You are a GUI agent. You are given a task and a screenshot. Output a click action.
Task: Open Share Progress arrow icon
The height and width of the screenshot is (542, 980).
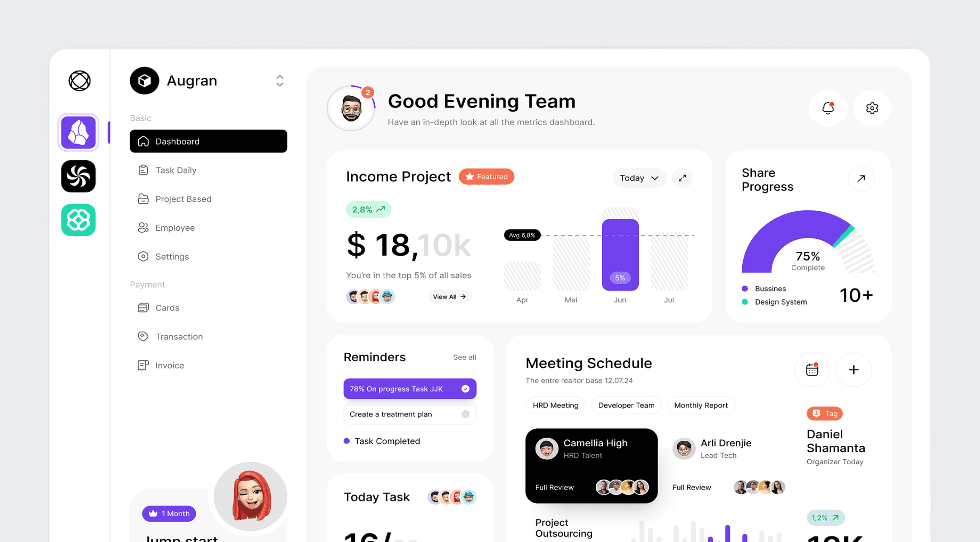click(x=861, y=178)
